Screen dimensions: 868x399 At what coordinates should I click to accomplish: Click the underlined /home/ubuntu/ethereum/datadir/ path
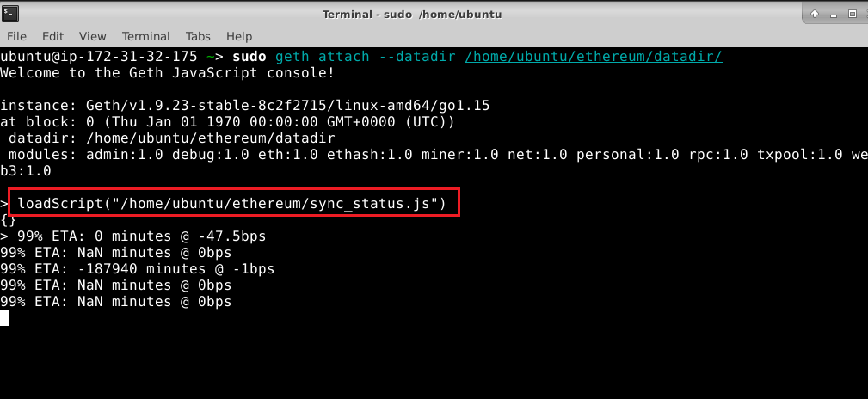point(594,57)
